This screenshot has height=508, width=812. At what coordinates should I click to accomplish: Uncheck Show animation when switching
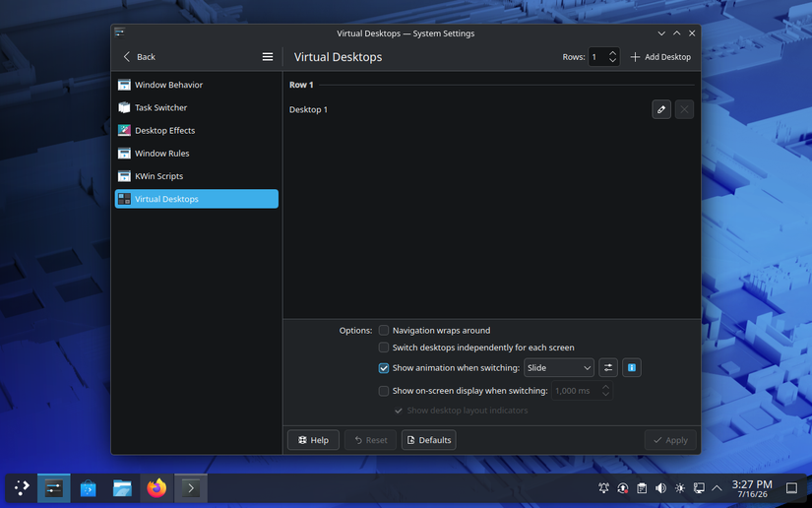384,367
